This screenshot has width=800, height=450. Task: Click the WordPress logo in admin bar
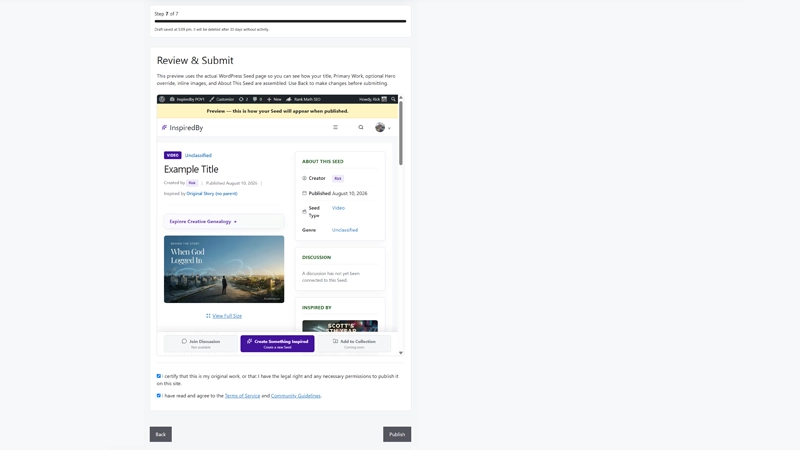(162, 99)
